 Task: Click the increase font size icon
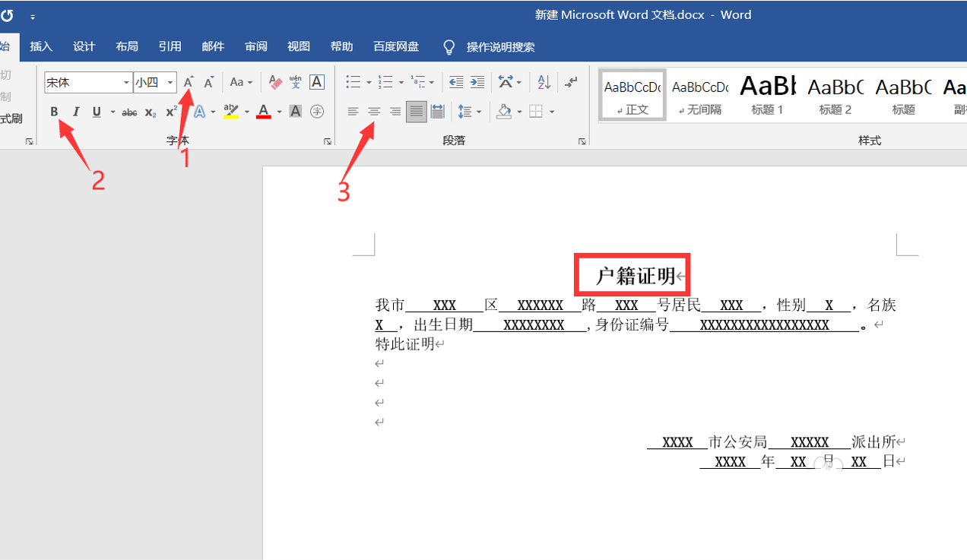(x=189, y=82)
